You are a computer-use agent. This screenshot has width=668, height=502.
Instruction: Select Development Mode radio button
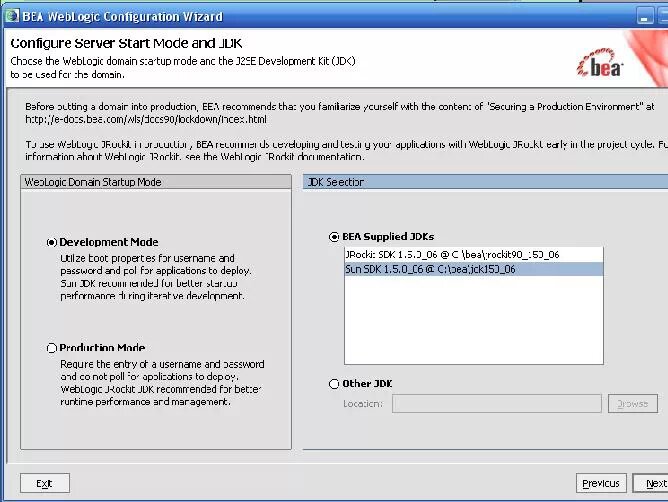tap(52, 242)
